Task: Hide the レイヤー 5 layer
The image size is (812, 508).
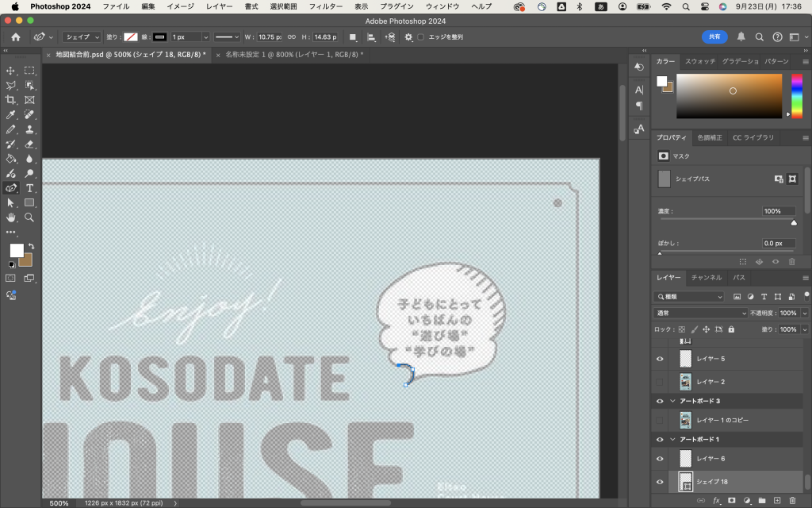Action: pyautogui.click(x=660, y=359)
